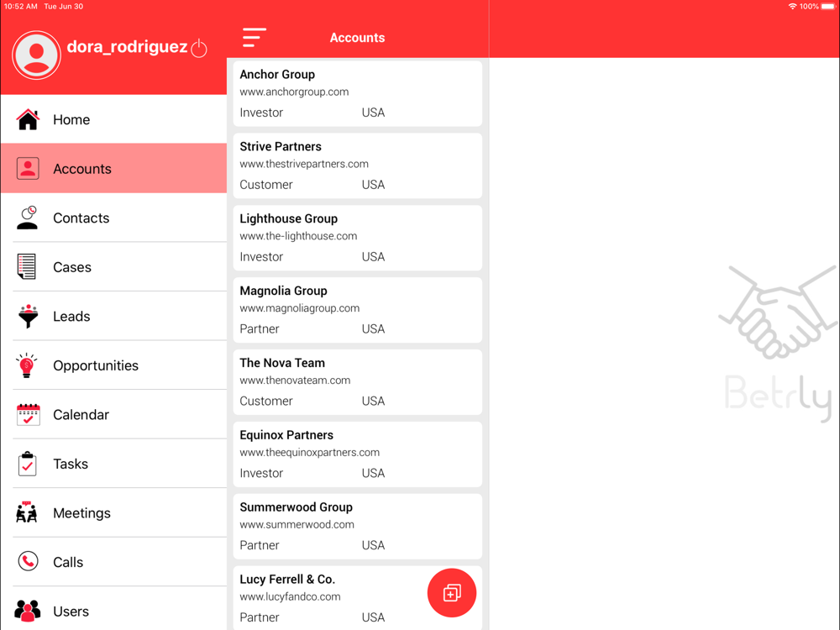Click the Accounts person-card icon
Viewport: 840px width, 630px height.
pos(28,168)
